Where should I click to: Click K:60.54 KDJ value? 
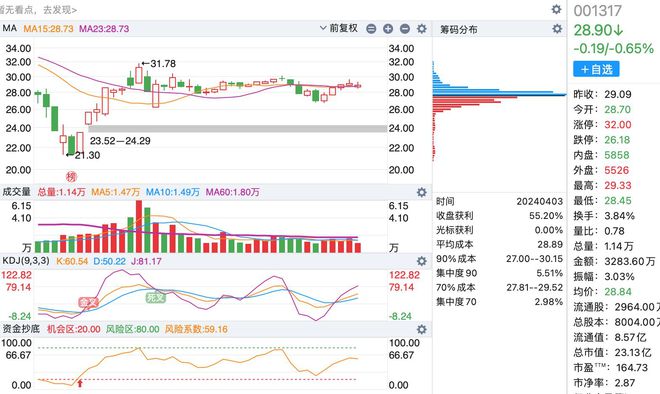pyautogui.click(x=72, y=261)
